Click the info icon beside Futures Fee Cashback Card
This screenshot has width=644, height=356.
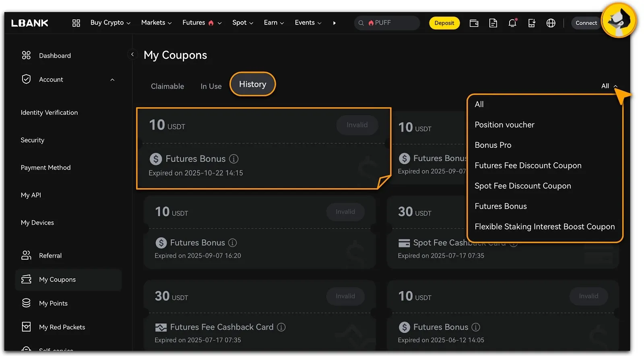(281, 327)
